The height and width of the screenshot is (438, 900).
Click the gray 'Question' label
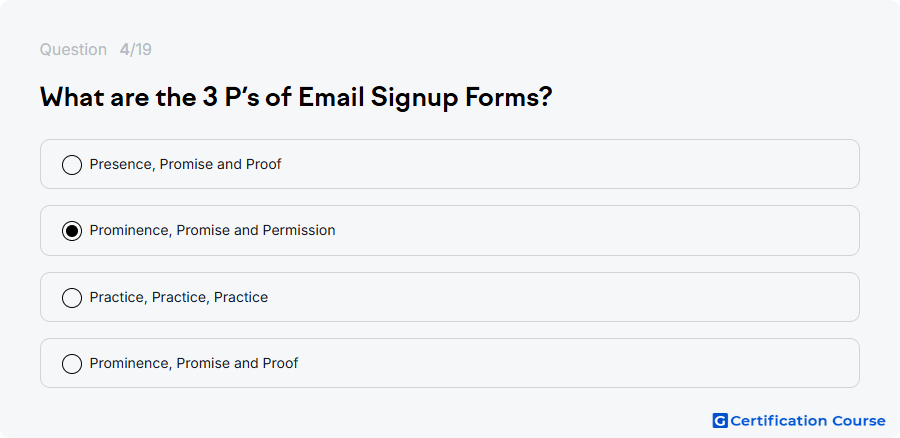pyautogui.click(x=73, y=50)
